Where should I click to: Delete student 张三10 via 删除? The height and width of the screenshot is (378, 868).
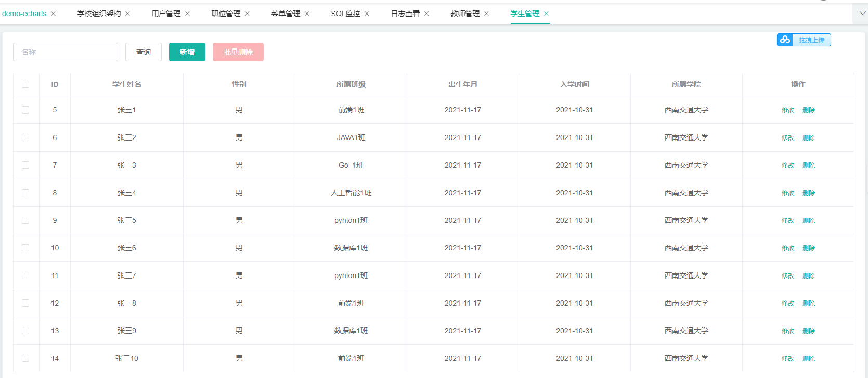tap(809, 359)
